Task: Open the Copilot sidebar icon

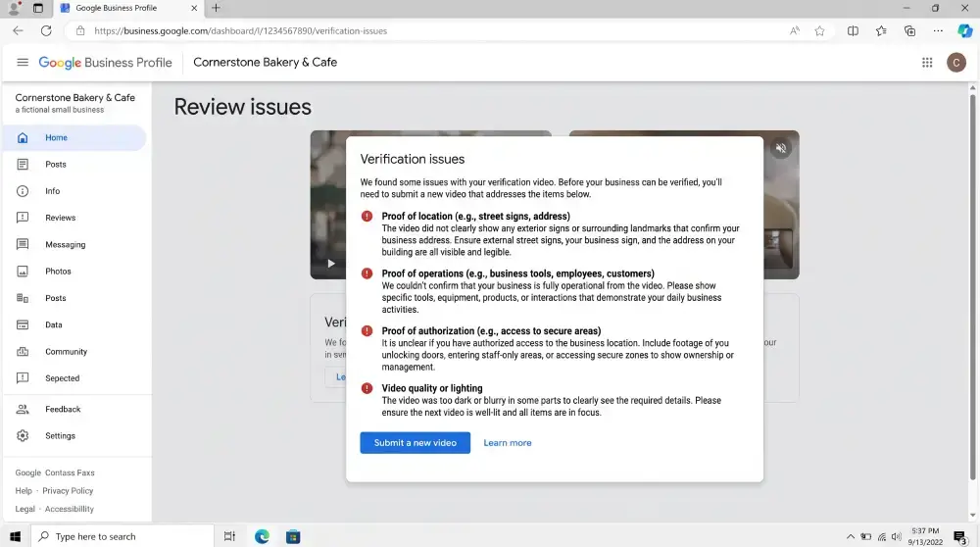Action: 965,30
